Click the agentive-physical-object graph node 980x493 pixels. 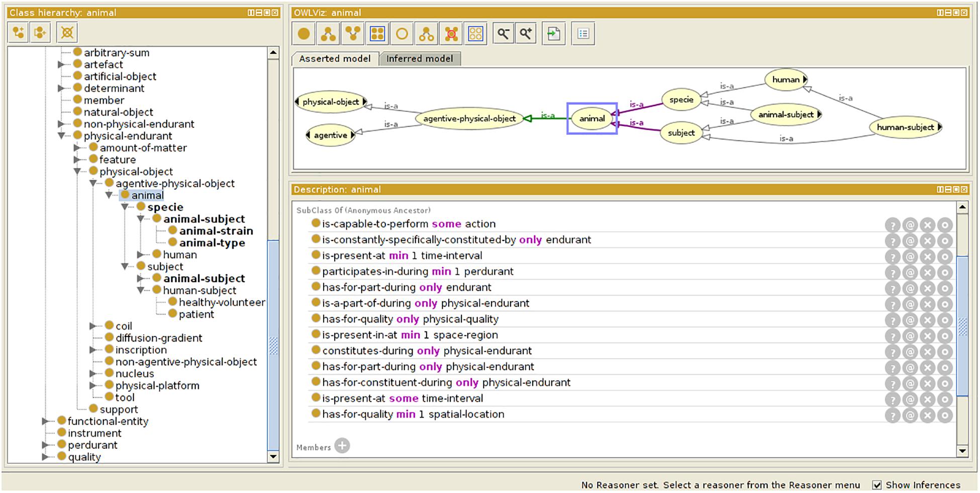[469, 119]
